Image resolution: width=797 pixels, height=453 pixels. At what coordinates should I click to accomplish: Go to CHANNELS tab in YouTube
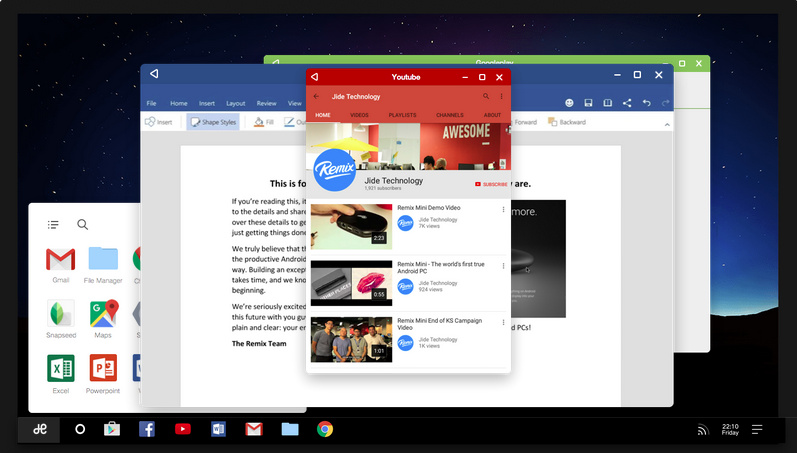click(450, 115)
